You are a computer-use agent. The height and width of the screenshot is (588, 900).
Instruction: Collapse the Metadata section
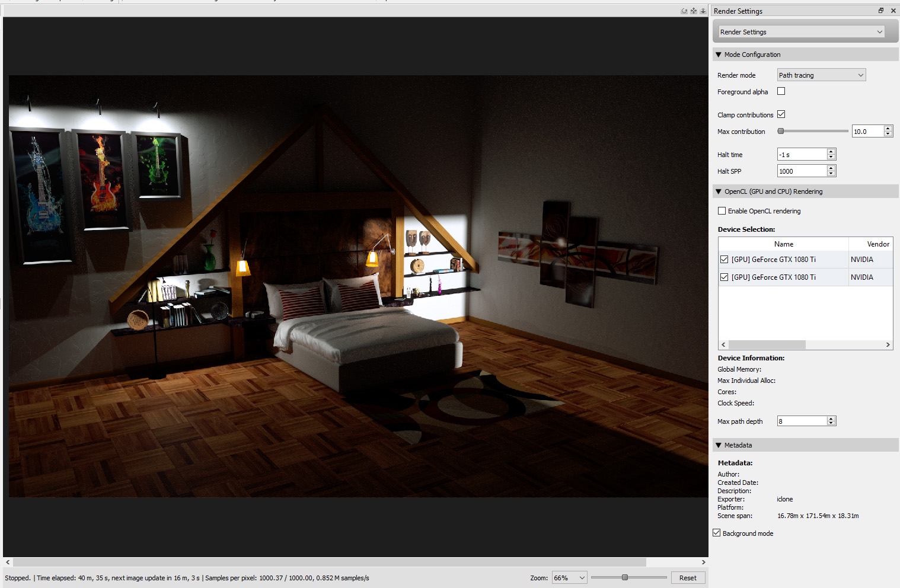[x=719, y=445]
